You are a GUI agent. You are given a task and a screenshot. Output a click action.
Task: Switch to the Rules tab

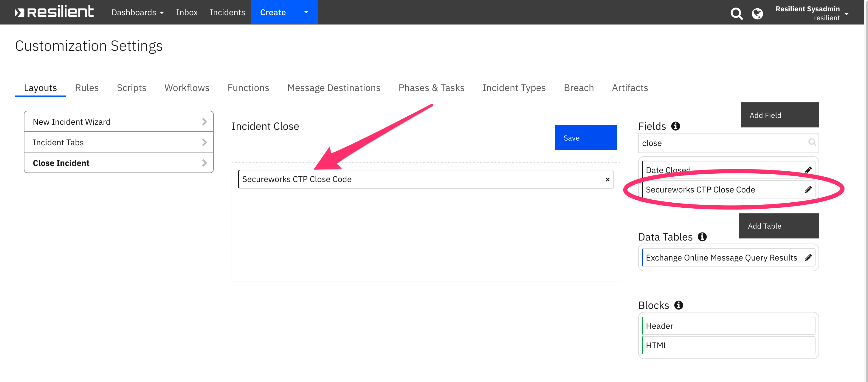point(87,88)
